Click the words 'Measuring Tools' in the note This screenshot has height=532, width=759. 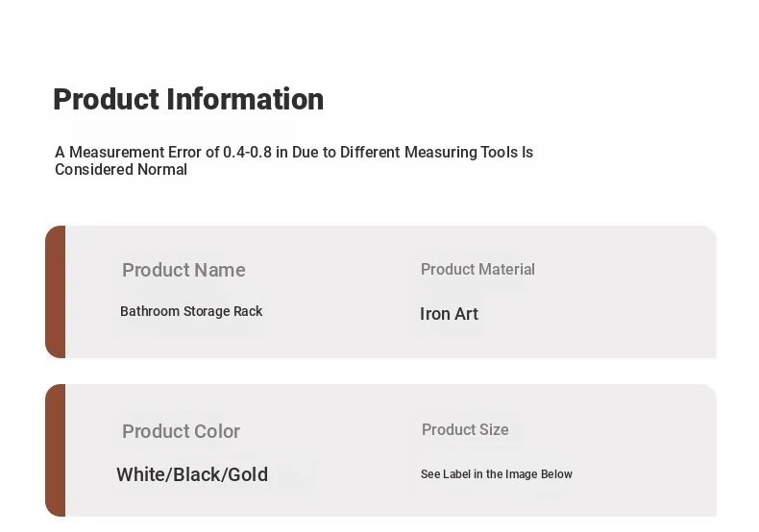[x=461, y=153]
